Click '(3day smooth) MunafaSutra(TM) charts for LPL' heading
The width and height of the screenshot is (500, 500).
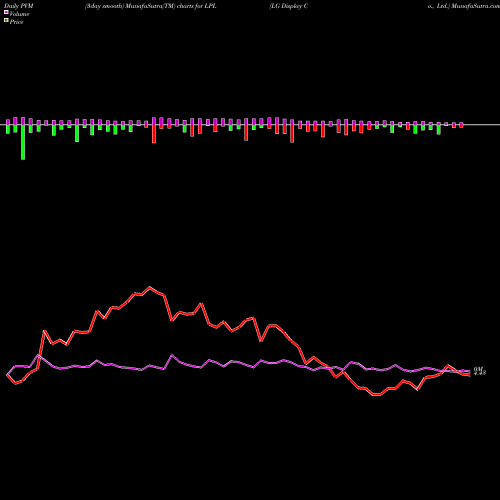tap(151, 6)
